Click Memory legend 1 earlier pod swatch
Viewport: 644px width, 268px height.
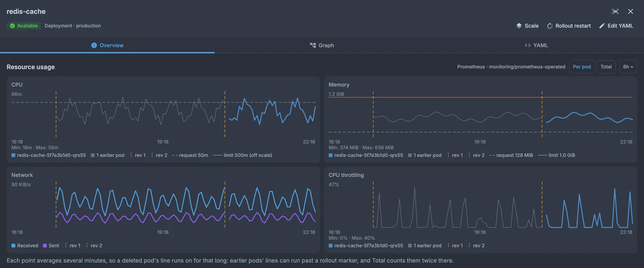point(410,155)
